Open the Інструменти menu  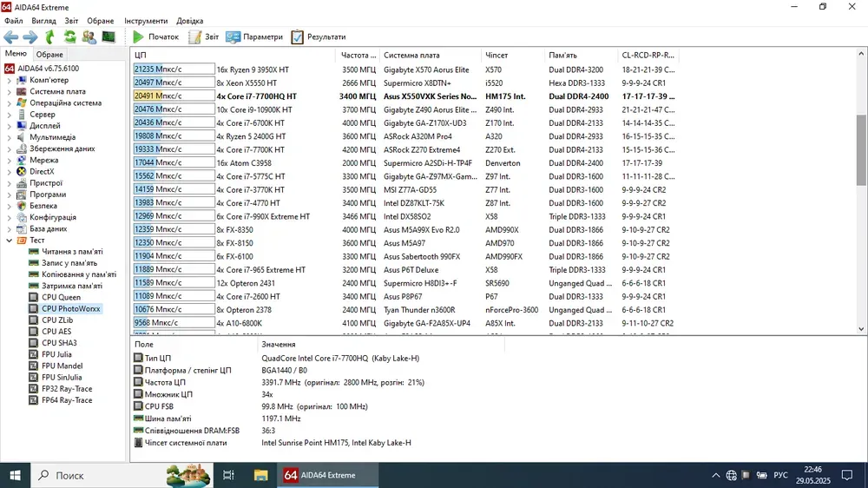click(x=146, y=20)
